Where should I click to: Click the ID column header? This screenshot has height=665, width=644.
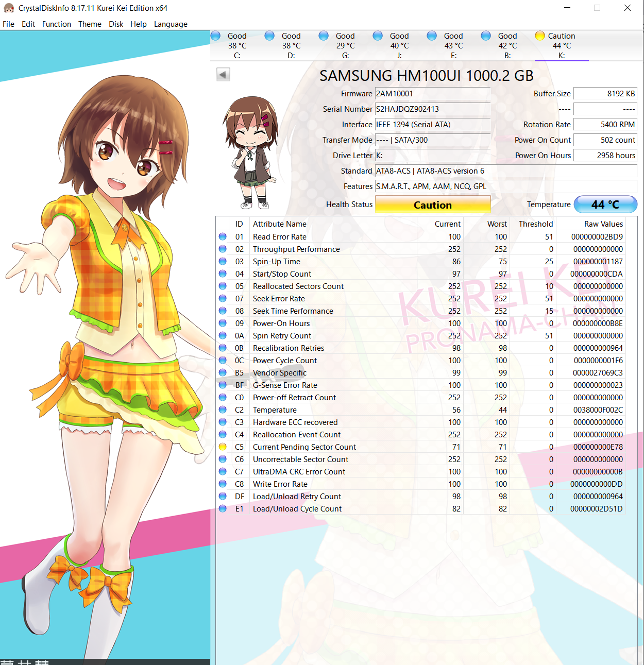click(239, 224)
